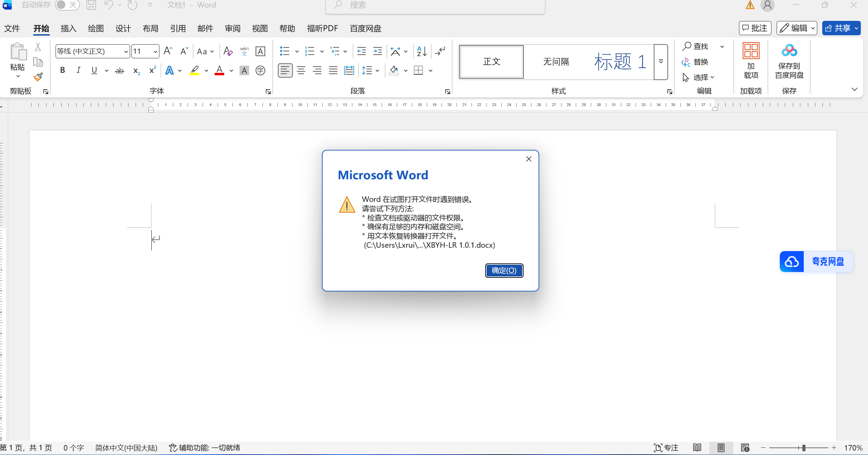Image resolution: width=868 pixels, height=455 pixels.
Task: Expand the font size dropdown
Action: (155, 52)
